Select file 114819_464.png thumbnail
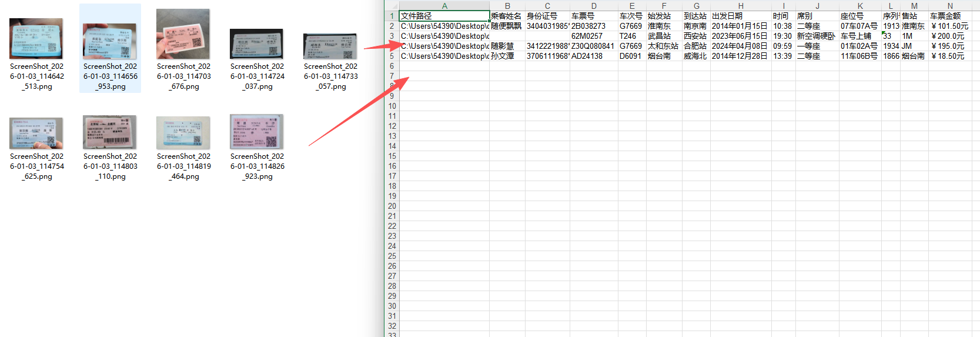Image resolution: width=980 pixels, height=337 pixels. pos(183,132)
